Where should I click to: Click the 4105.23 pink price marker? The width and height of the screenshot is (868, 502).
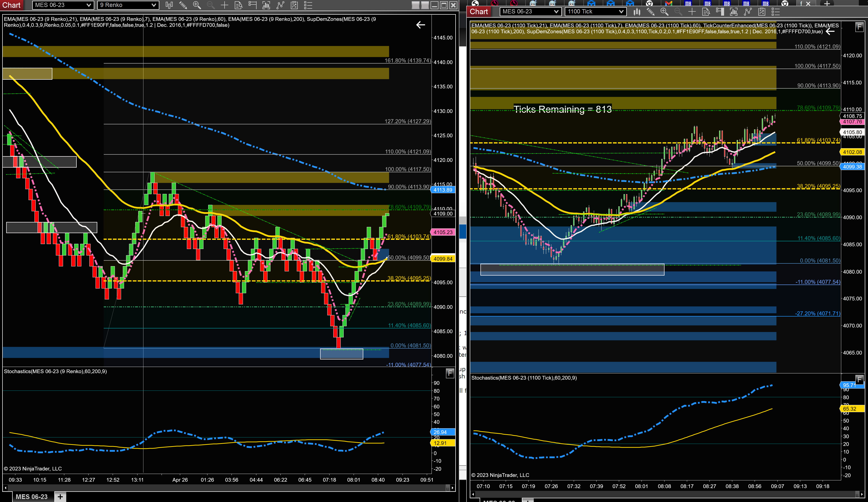[x=443, y=232]
